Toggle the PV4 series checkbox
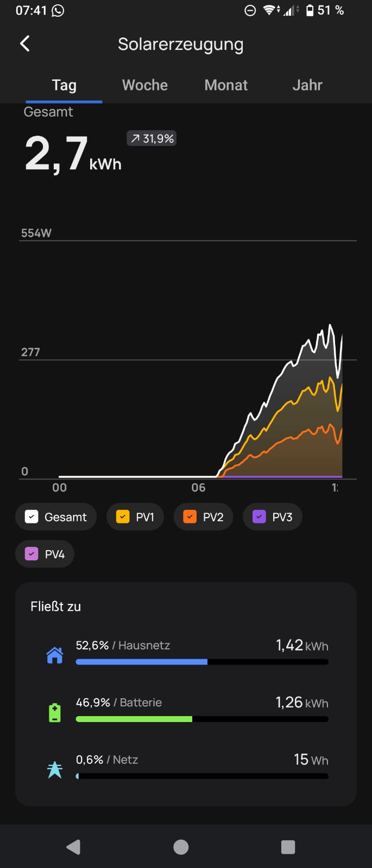This screenshot has width=372, height=868. [31, 554]
